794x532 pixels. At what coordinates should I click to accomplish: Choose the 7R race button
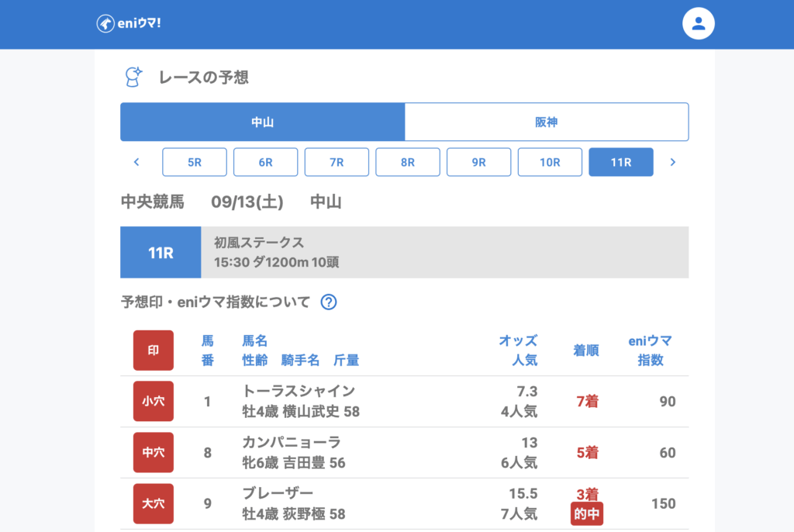[x=337, y=162]
